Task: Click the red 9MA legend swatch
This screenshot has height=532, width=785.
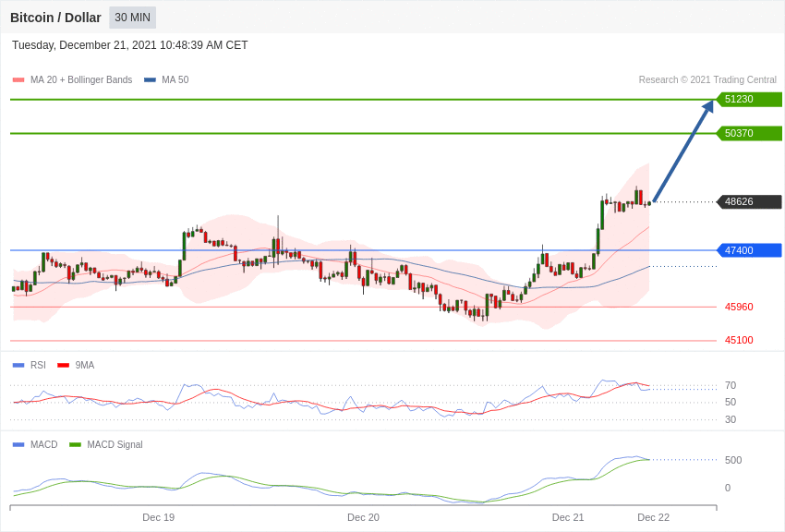Action: click(63, 366)
